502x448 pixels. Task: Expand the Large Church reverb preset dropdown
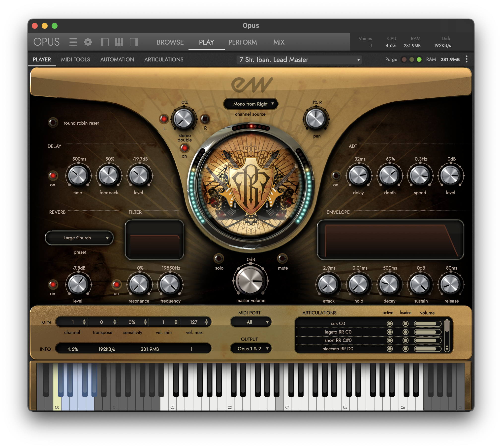pos(79,238)
